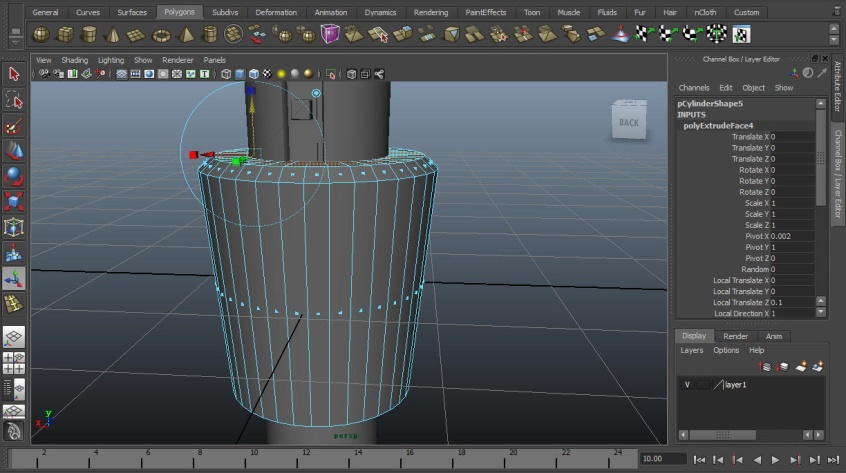Select the arrow Select tool in toolbox

coord(14,74)
